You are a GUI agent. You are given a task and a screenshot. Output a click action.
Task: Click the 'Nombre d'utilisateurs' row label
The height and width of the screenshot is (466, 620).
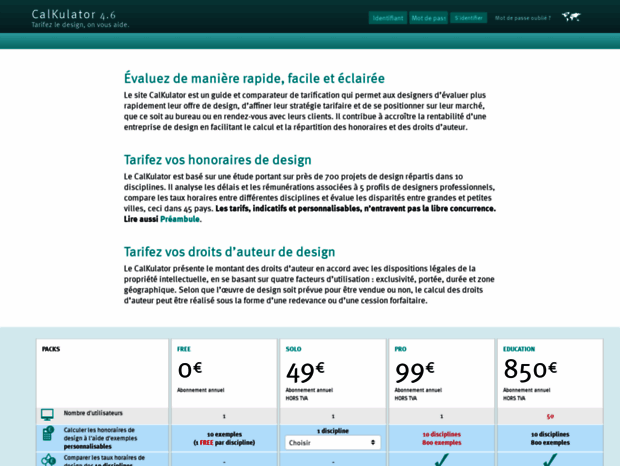click(x=93, y=413)
